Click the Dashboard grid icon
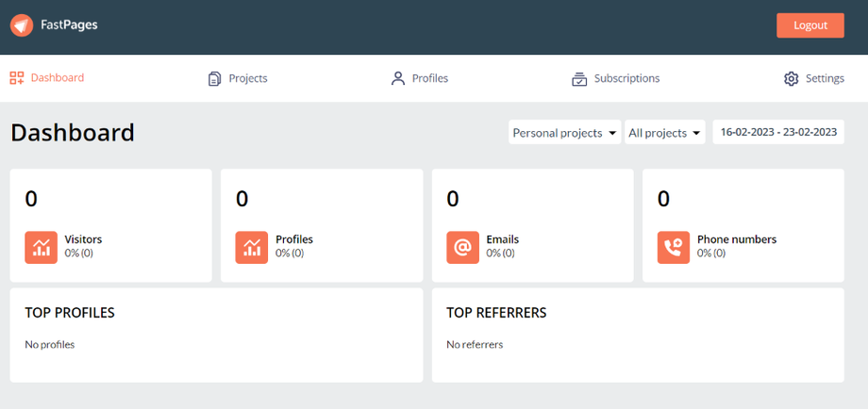 [17, 78]
